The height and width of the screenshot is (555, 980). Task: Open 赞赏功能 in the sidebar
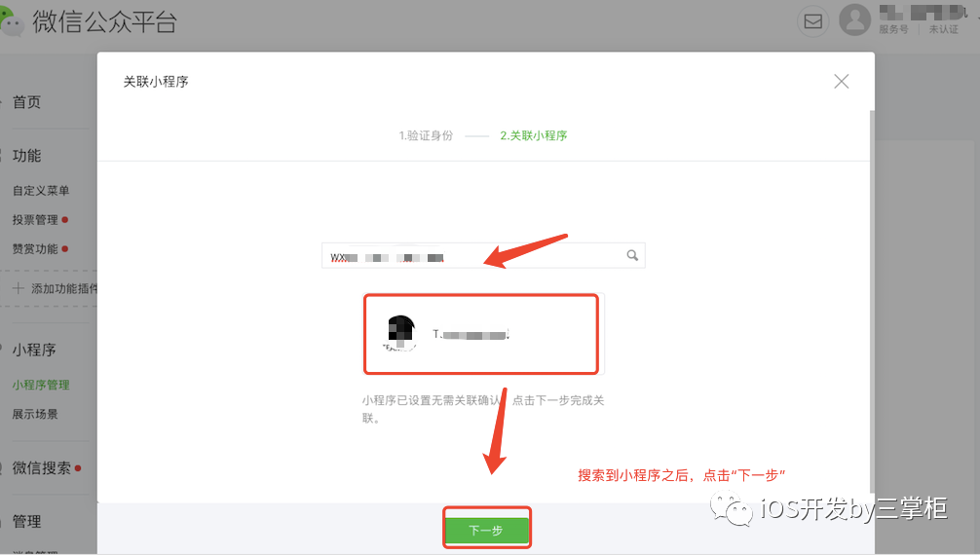pos(36,248)
